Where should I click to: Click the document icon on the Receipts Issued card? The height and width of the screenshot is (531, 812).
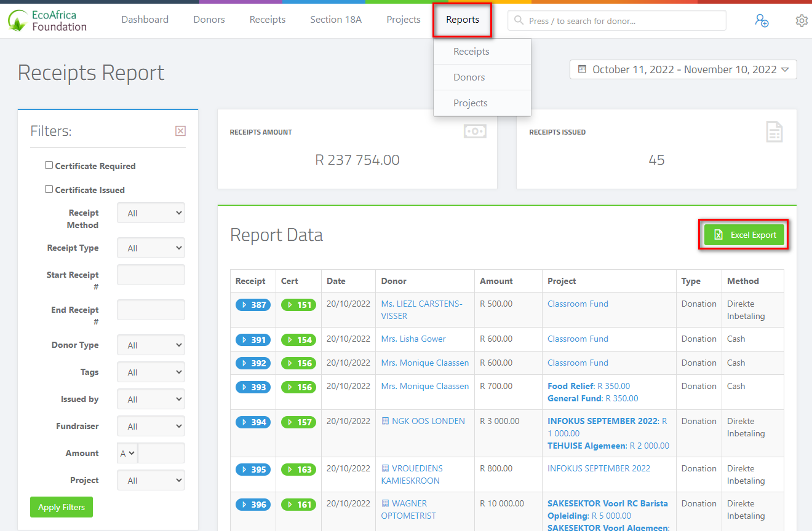[x=774, y=131]
